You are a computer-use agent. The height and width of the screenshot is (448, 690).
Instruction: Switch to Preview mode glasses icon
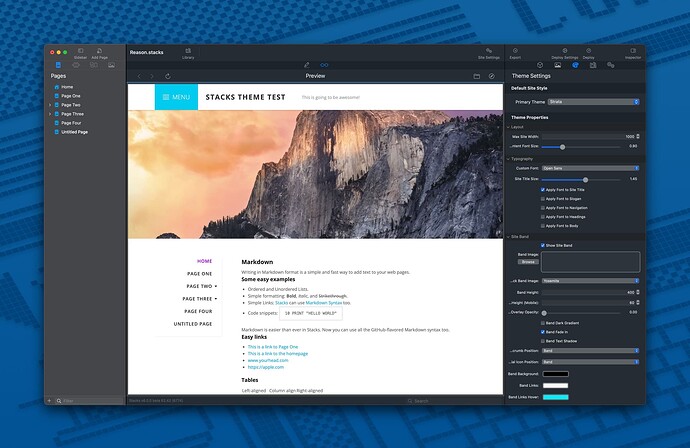tap(324, 65)
